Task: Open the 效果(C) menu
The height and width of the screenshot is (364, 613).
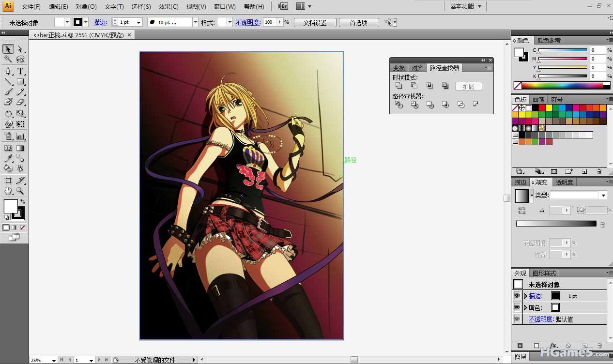Action: pos(169,7)
